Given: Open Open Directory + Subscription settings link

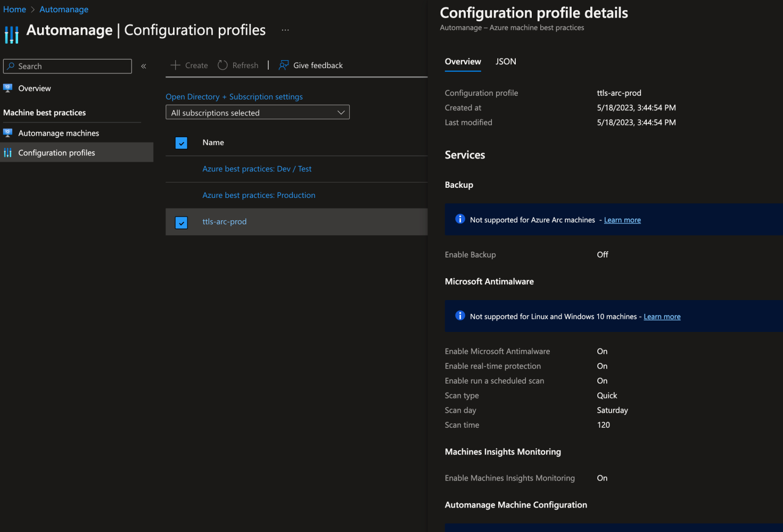Looking at the screenshot, I should click(x=234, y=96).
